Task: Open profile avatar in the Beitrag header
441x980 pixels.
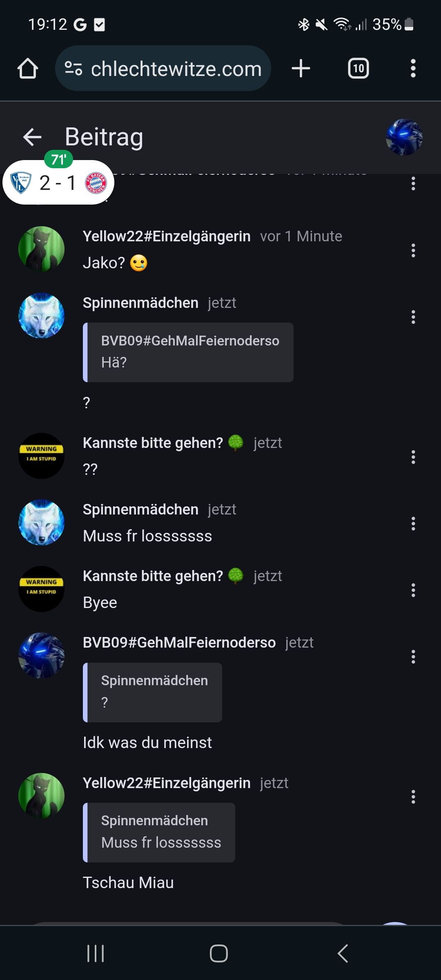Action: tap(404, 137)
